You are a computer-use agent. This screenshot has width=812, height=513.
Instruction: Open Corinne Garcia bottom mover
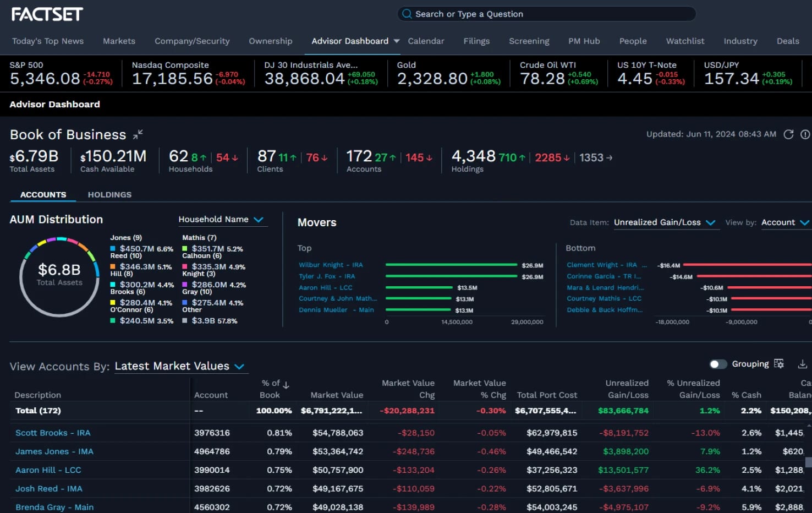(x=604, y=276)
